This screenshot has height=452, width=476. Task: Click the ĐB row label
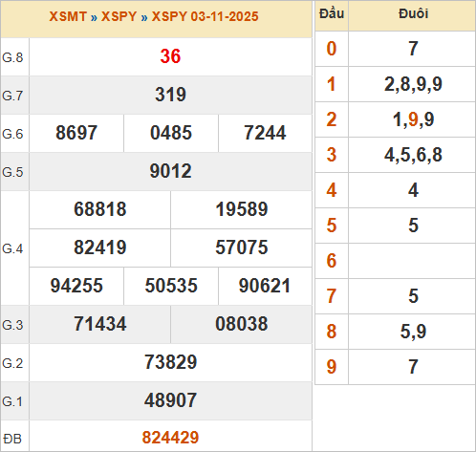pyautogui.click(x=12, y=439)
